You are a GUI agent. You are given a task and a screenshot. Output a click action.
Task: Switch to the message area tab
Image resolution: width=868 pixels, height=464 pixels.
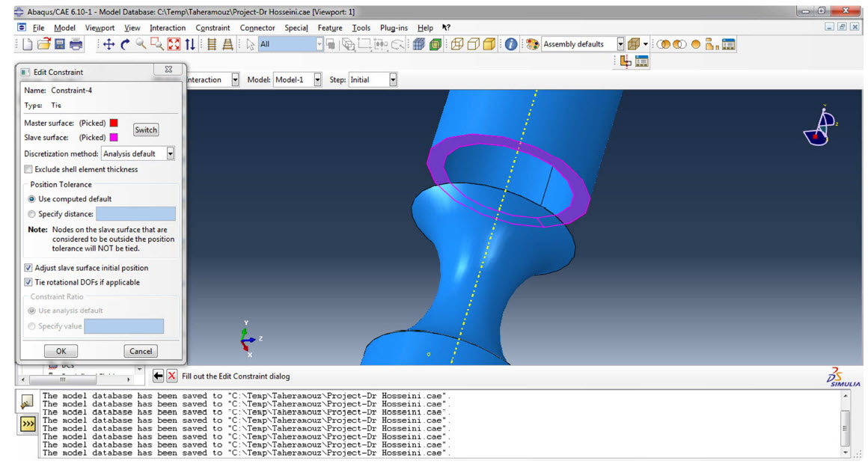(x=27, y=402)
